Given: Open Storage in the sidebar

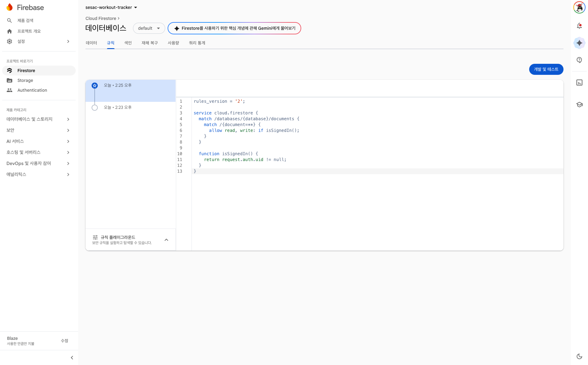Looking at the screenshot, I should [x=39, y=80].
